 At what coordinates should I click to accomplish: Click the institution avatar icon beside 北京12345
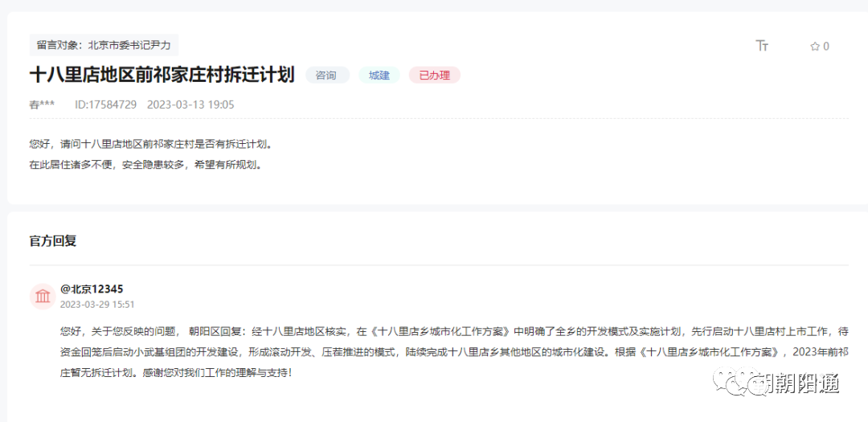click(42, 296)
